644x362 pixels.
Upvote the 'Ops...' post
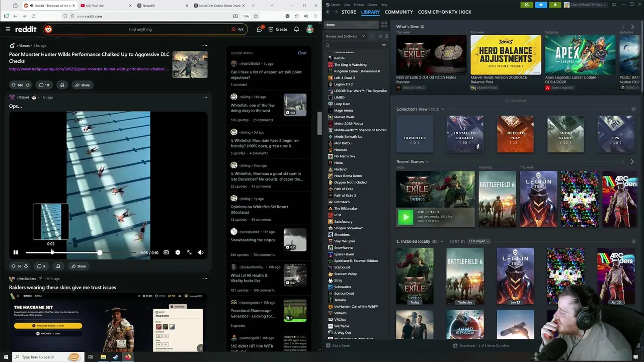pos(13,266)
